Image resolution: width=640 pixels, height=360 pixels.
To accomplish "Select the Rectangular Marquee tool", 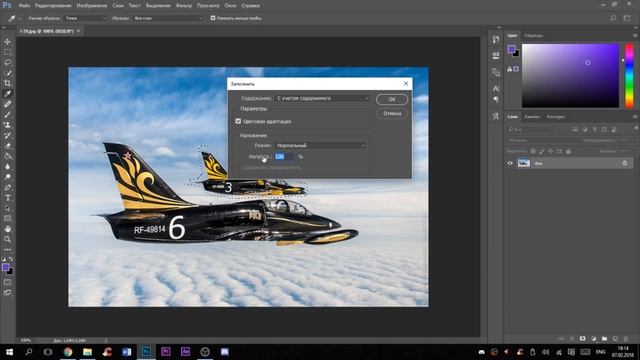I will coord(7,52).
